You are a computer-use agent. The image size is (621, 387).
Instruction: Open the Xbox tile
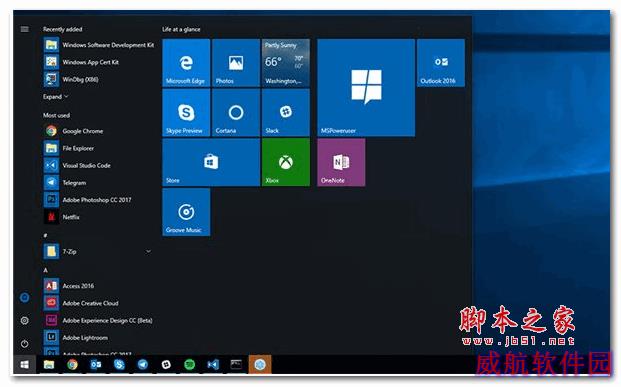coord(286,162)
